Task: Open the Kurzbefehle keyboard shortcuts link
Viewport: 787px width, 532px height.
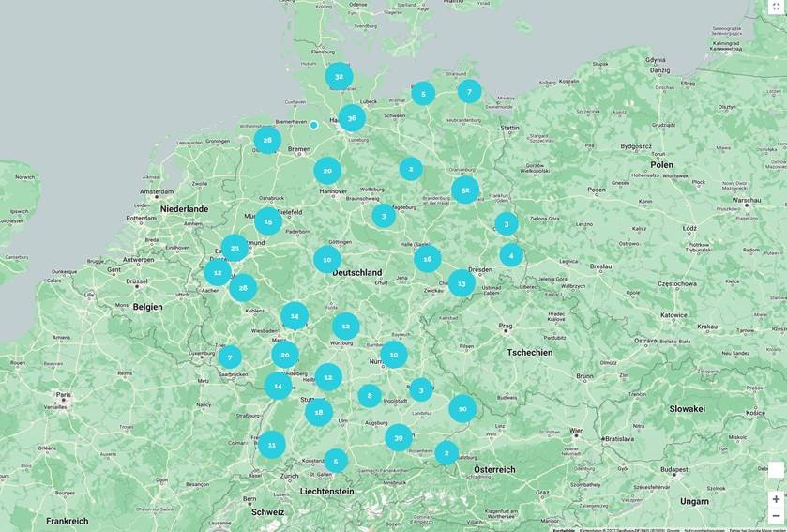Action: (564, 529)
